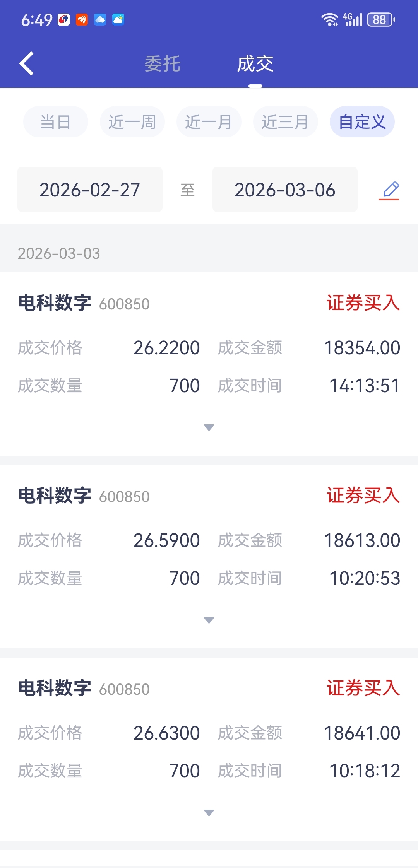
Task: Select the 当日 filter chip
Action: coord(56,122)
